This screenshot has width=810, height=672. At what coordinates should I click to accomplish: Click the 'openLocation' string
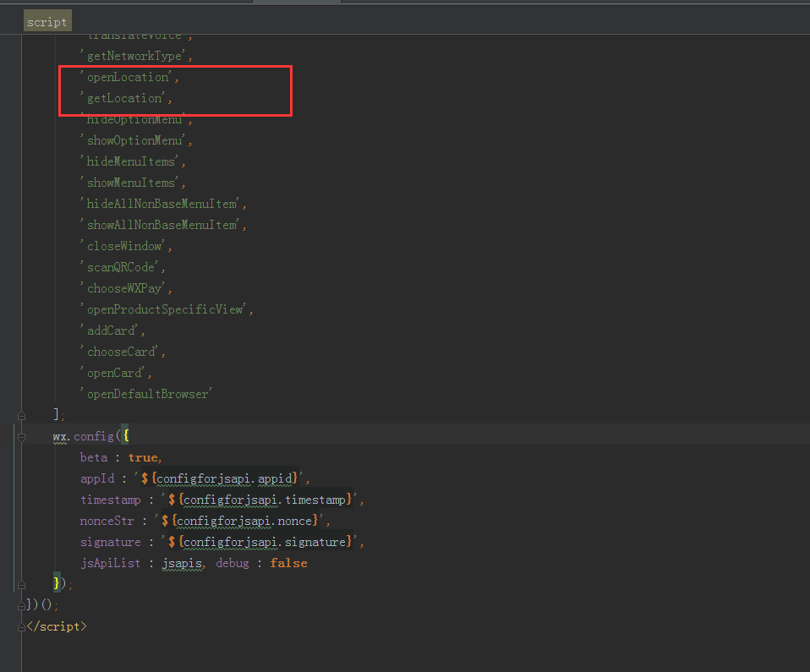tap(127, 77)
